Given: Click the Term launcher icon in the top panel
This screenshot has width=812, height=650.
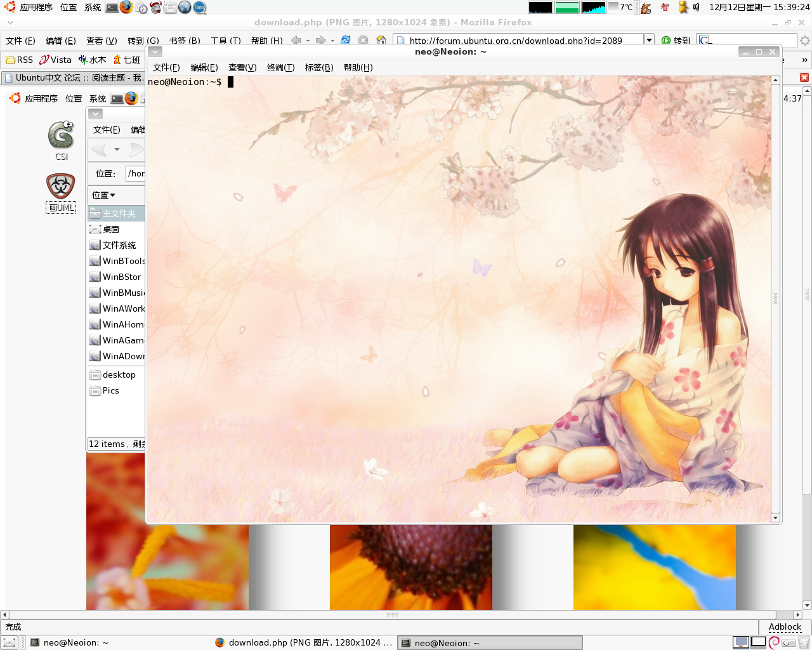Looking at the screenshot, I should [199, 8].
